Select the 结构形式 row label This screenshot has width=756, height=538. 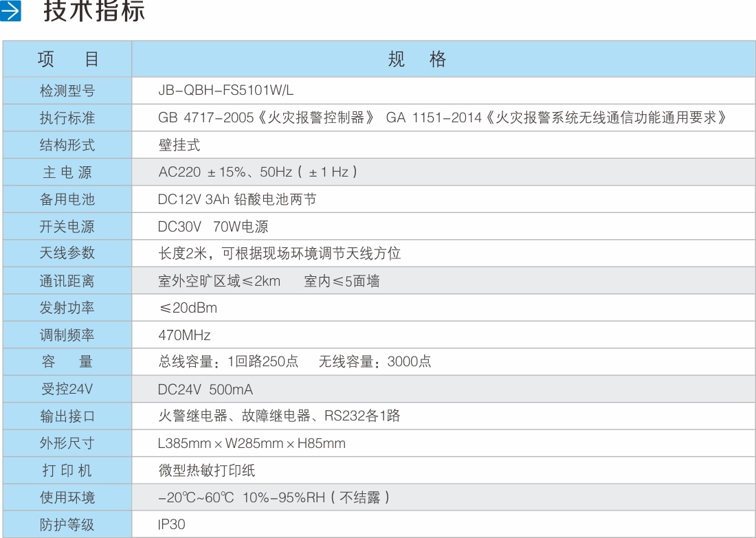point(67,144)
